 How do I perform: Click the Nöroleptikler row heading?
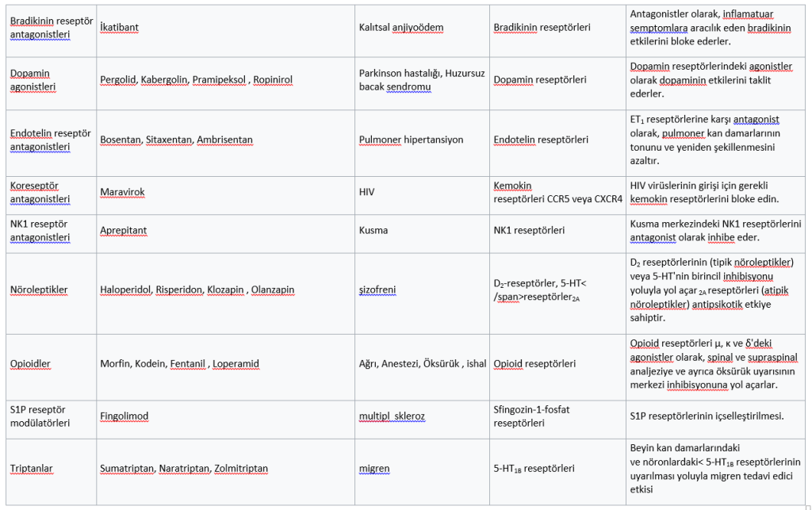[39, 290]
